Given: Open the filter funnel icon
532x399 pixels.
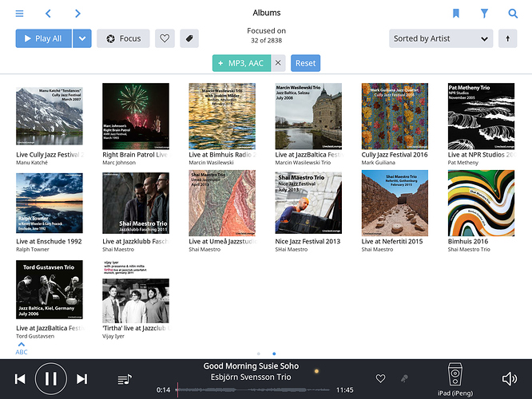Looking at the screenshot, I should (x=485, y=14).
